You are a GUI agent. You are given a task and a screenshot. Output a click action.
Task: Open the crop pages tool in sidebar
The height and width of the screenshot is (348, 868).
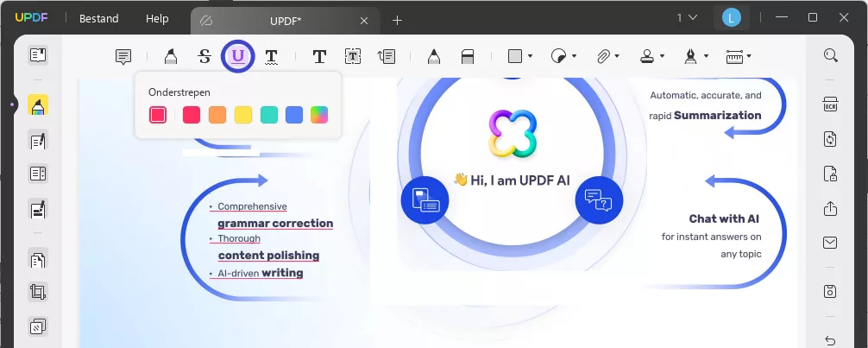(38, 292)
